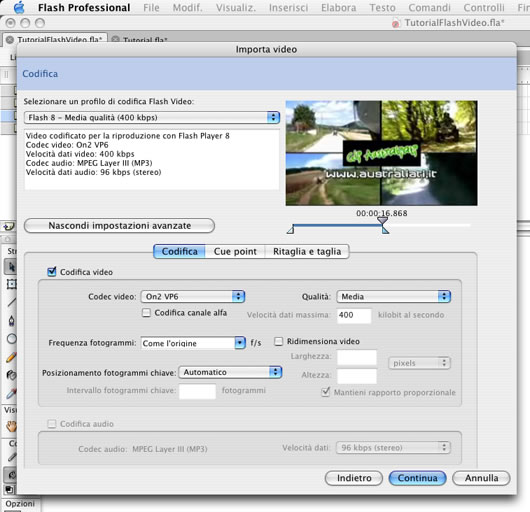The image size is (530, 512).
Task: Click the out-point trim marker under the scrub bar
Action: (x=385, y=230)
